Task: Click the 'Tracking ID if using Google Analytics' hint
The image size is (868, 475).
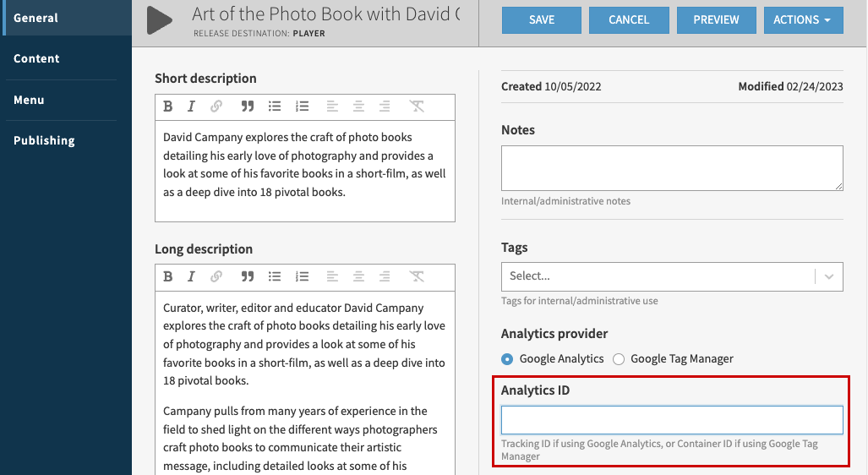Action: click(659, 450)
